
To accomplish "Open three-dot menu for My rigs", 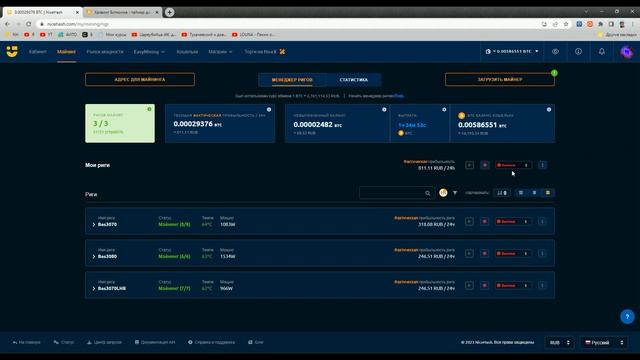I will (542, 165).
